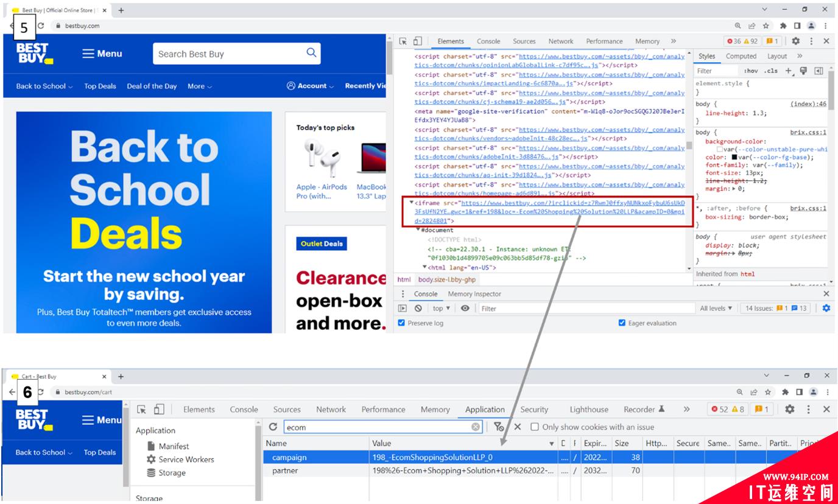Collapse the html lang="en-US" node

[425, 267]
